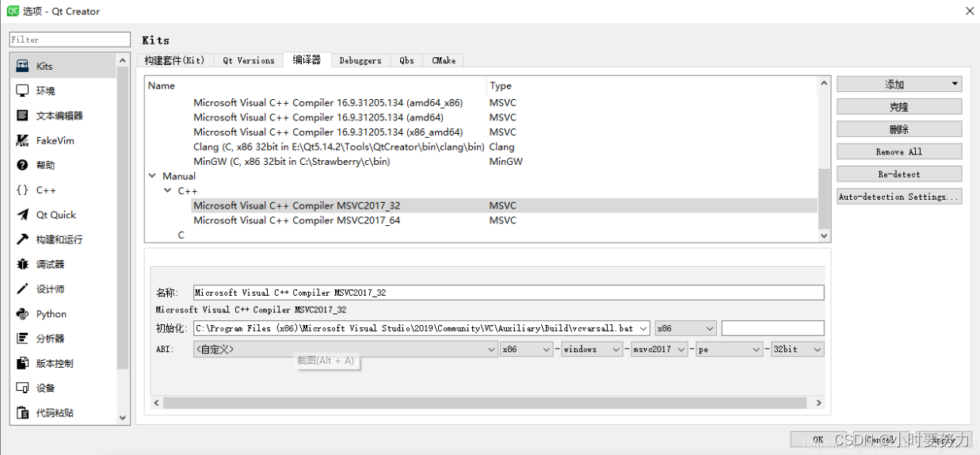The width and height of the screenshot is (980, 455).
Task: Open the x86 dropdown next to 初始化
Action: 686,328
